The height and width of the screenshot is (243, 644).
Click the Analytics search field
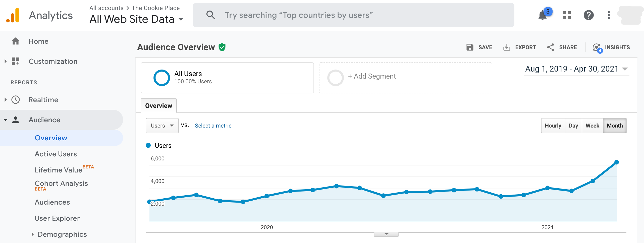353,15
